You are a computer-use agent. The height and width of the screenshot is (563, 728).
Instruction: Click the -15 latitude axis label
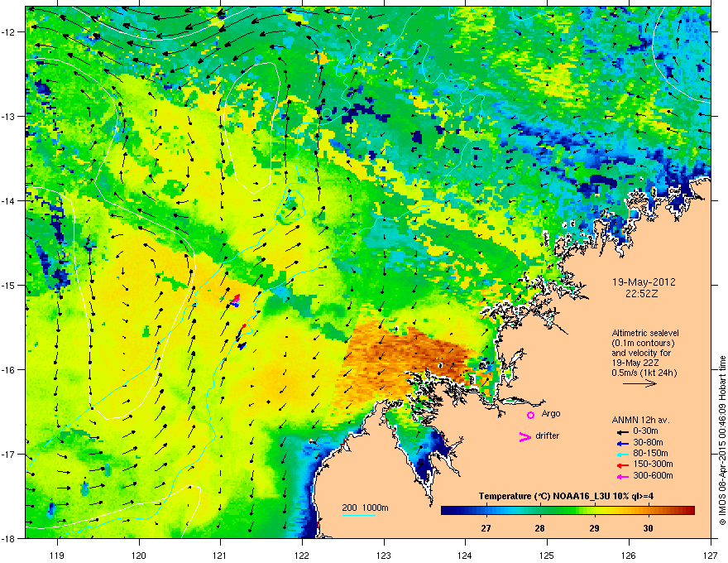click(9, 285)
